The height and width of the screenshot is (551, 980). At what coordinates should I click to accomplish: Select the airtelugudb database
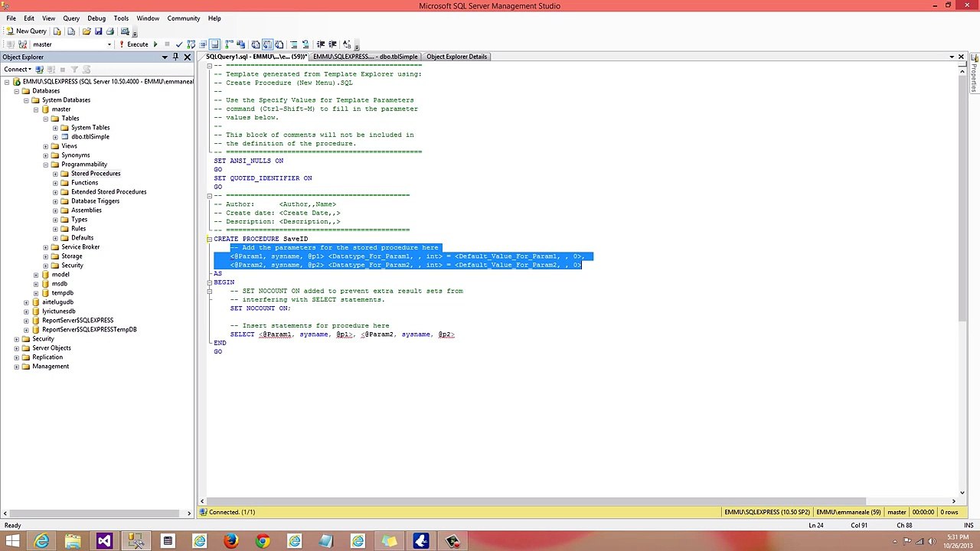pyautogui.click(x=58, y=302)
